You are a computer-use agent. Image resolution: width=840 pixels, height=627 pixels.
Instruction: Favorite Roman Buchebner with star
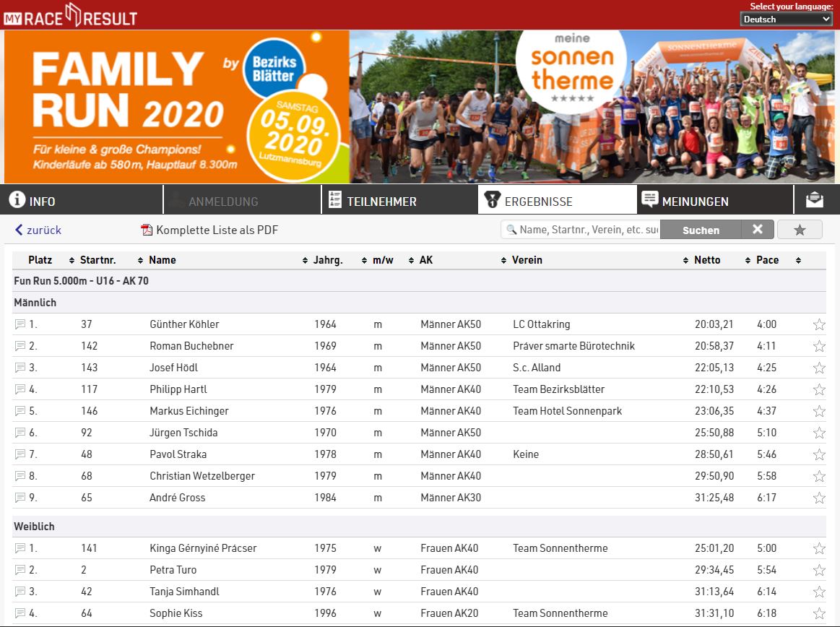tap(819, 346)
